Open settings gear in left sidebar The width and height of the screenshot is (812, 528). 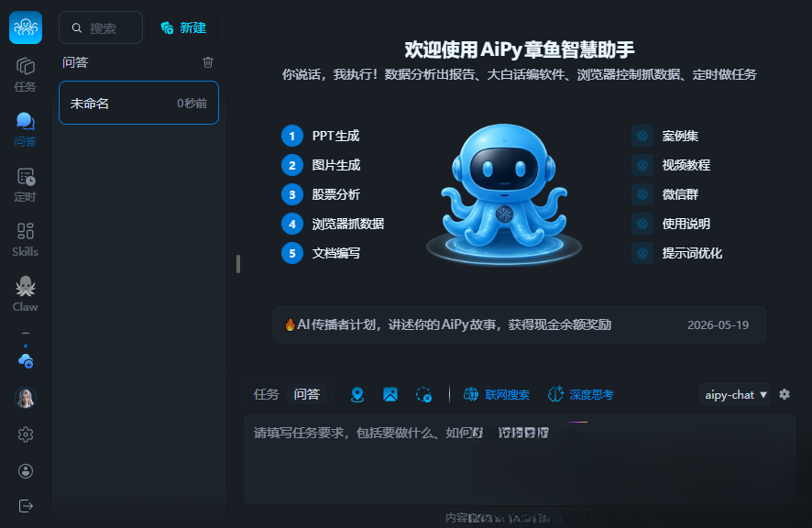(26, 434)
